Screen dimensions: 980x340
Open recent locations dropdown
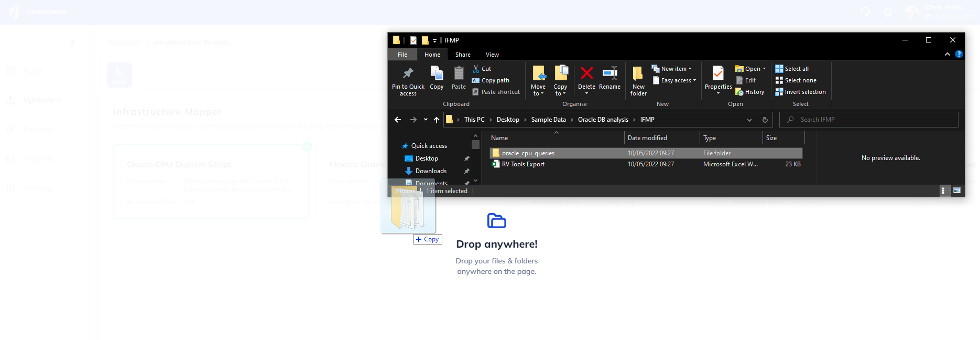pyautogui.click(x=426, y=120)
